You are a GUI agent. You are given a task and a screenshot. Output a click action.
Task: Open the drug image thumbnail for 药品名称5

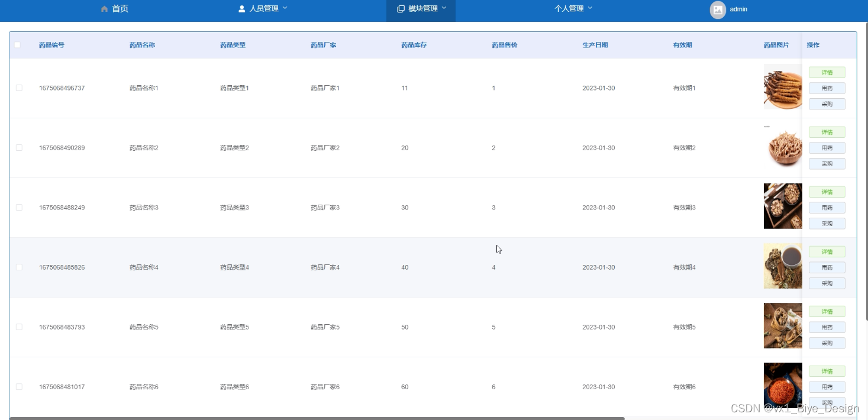(783, 325)
